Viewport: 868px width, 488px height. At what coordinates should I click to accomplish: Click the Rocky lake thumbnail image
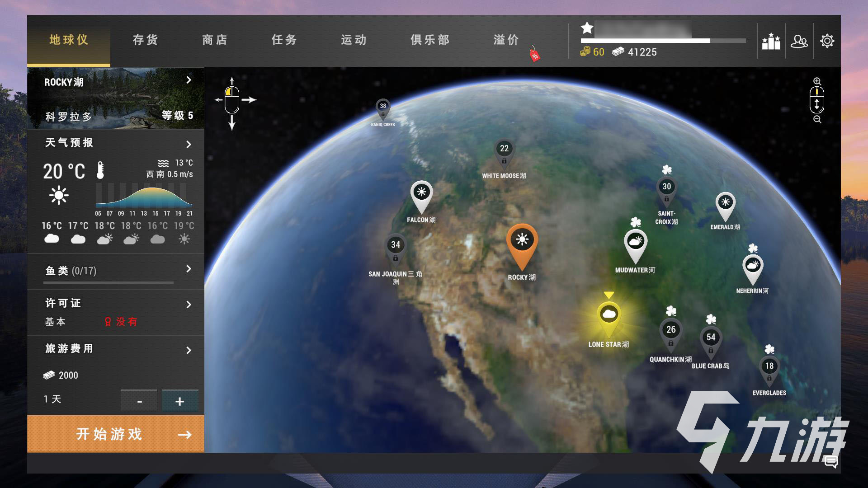click(x=116, y=99)
